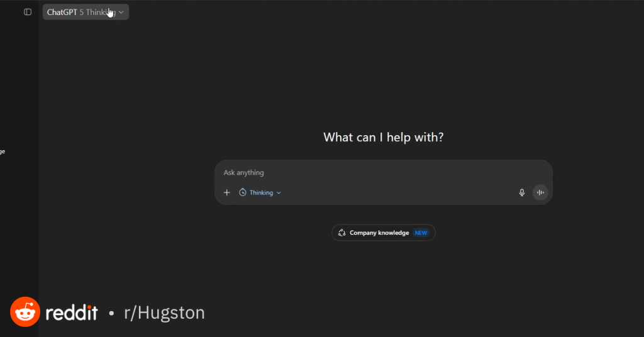Click the ChatGPT text in model selector
The height and width of the screenshot is (337, 644).
tap(62, 12)
